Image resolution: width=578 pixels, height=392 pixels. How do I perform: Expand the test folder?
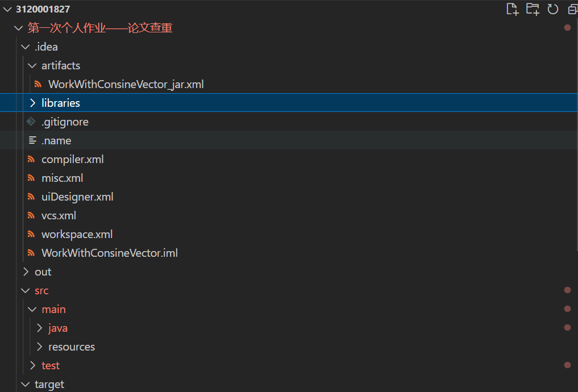[x=32, y=366]
